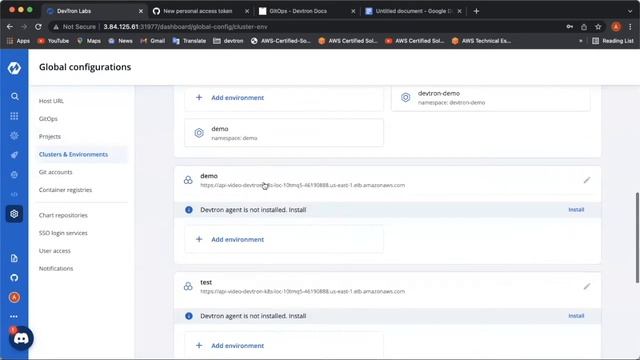Expand the bookmarks overflow arrow
Viewport: 640px width, 360px height.
[580, 41]
